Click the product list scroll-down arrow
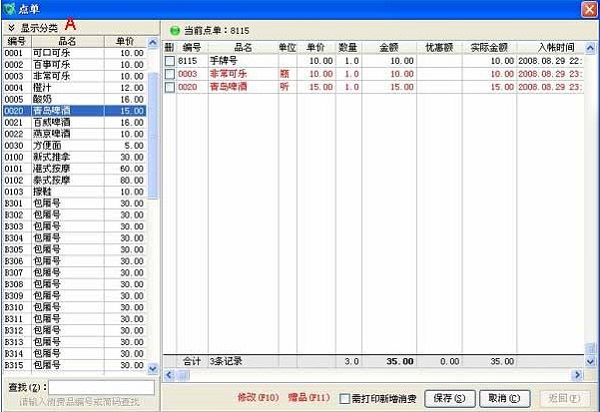 pyautogui.click(x=153, y=369)
